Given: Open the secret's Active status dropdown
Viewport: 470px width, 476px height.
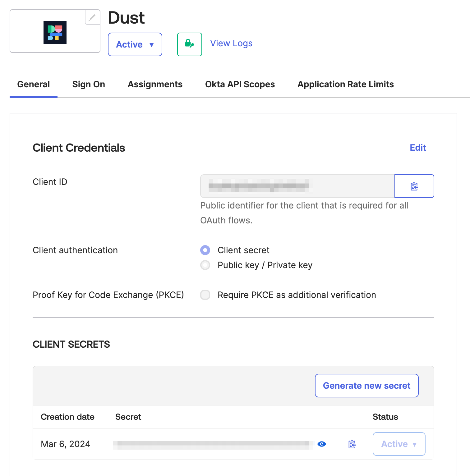Looking at the screenshot, I should click(x=399, y=444).
